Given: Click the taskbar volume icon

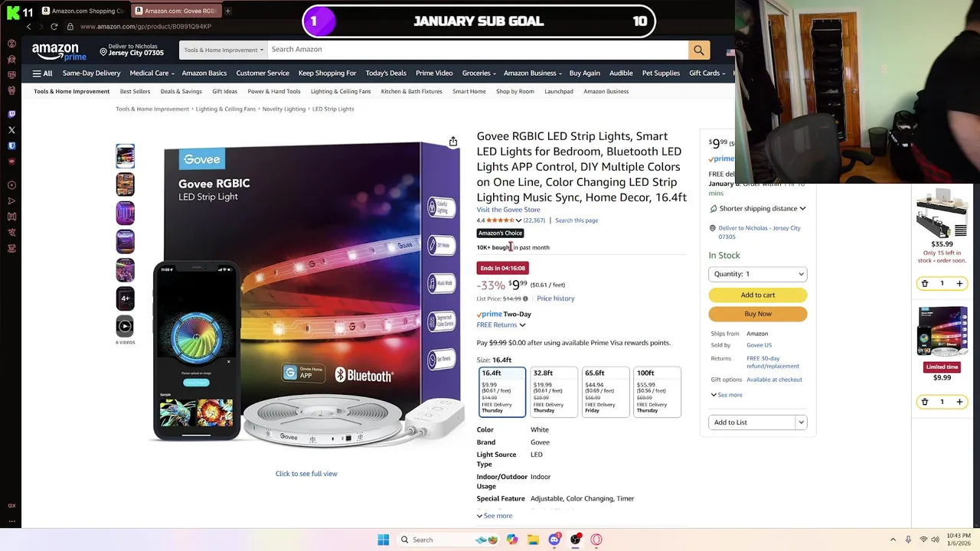Looking at the screenshot, I should pos(937,540).
